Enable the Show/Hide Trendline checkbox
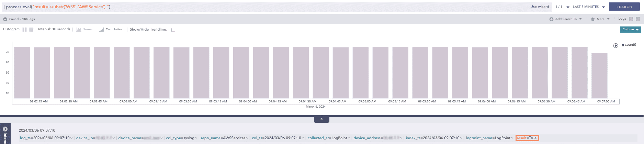The image size is (644, 144). [173, 30]
